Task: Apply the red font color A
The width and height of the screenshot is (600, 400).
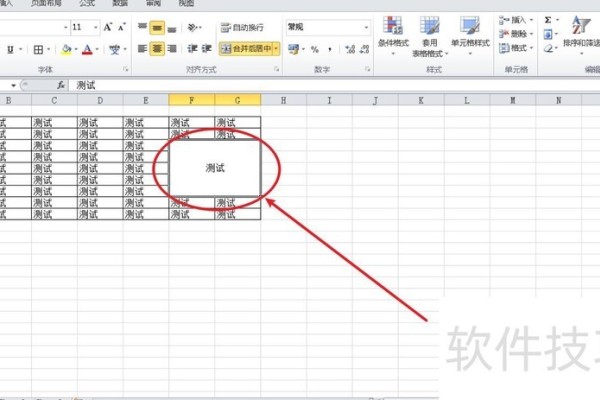Action: pyautogui.click(x=87, y=49)
